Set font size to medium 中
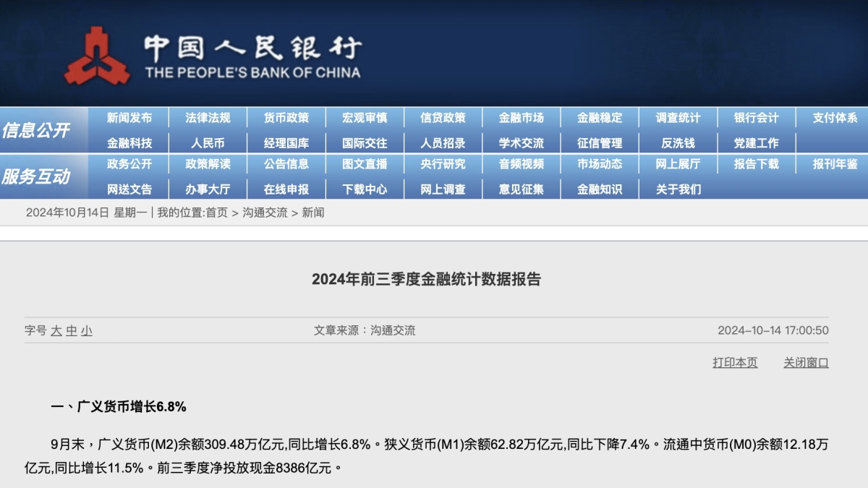868x488 pixels. click(72, 330)
